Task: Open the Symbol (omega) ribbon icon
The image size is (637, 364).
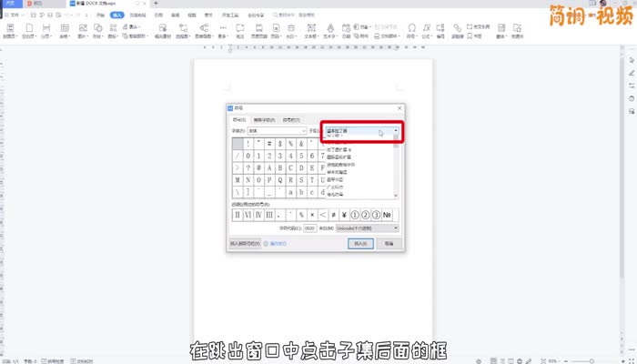Action: click(412, 30)
